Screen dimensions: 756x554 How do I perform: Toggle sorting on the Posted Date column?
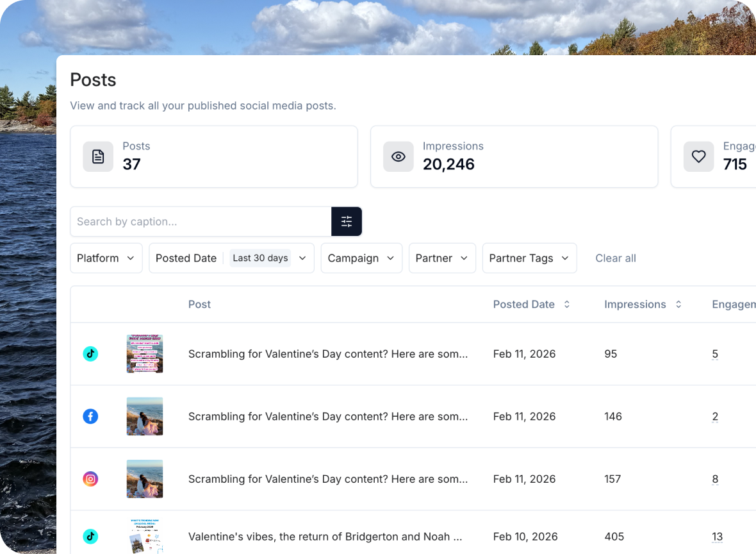pos(566,305)
